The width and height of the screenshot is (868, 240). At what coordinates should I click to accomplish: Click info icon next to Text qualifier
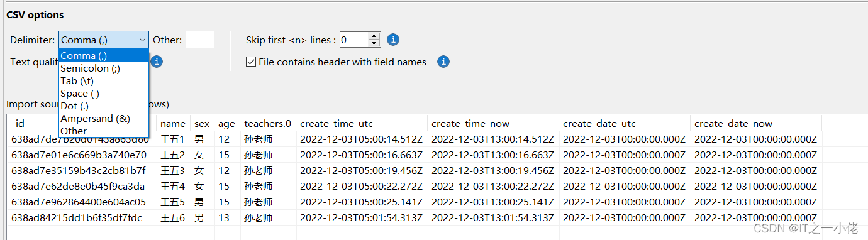[x=157, y=62]
